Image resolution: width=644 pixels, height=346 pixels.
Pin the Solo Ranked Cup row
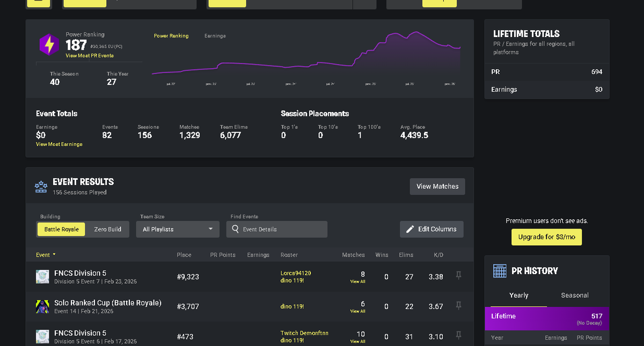click(458, 306)
